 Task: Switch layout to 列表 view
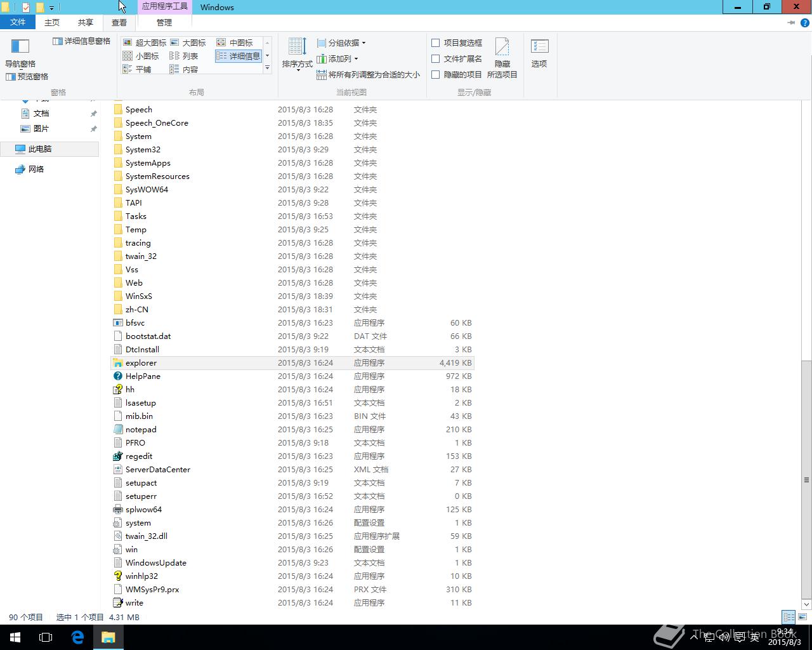[184, 56]
